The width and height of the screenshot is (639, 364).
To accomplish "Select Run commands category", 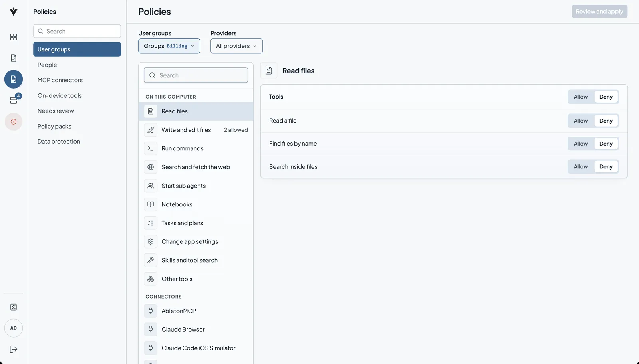I will tap(196, 148).
